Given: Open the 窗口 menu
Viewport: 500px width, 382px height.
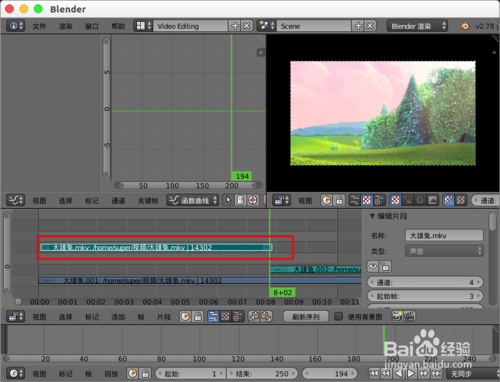Looking at the screenshot, I should (x=92, y=26).
